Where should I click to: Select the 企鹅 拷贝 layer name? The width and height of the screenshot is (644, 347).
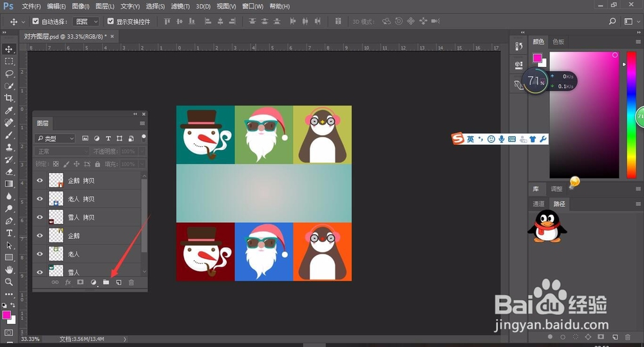pos(81,181)
